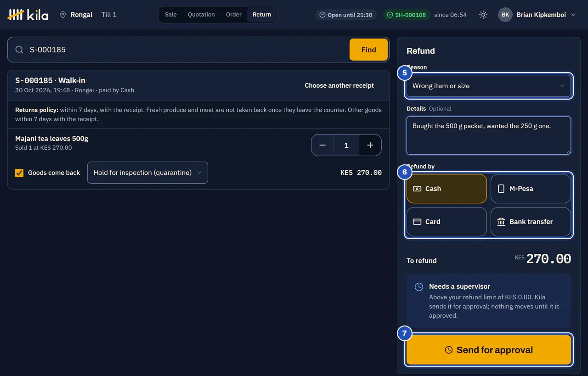Screen dimensions: 588x376
Task: Increase return quantity with plus button
Action: tap(370, 145)
